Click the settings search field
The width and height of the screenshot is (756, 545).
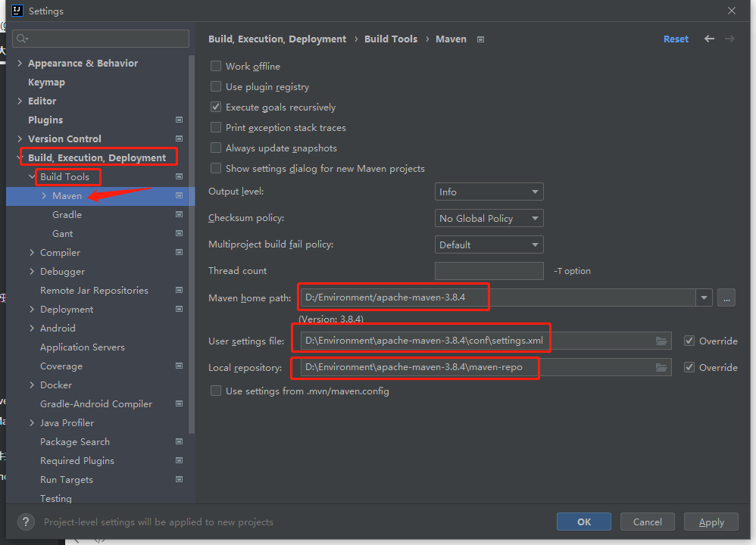click(x=102, y=39)
